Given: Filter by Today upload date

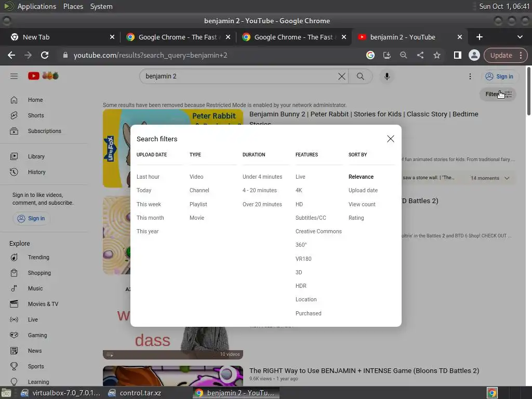Looking at the screenshot, I should coord(144,190).
